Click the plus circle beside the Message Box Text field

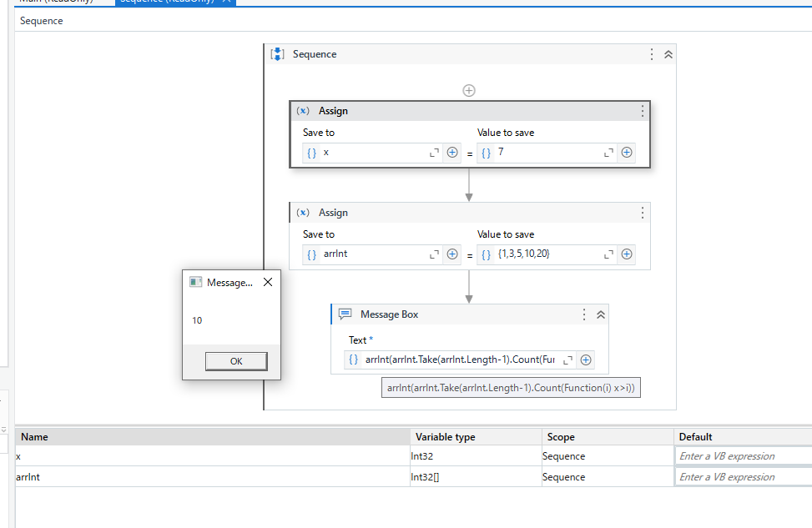point(585,360)
